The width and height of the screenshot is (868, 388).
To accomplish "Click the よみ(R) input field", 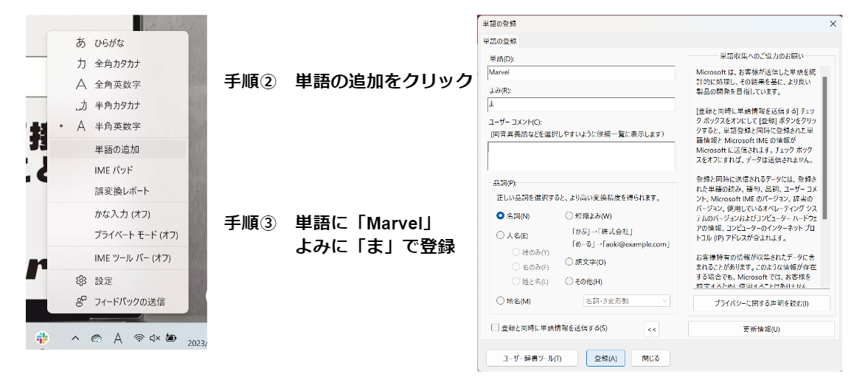I will (581, 105).
